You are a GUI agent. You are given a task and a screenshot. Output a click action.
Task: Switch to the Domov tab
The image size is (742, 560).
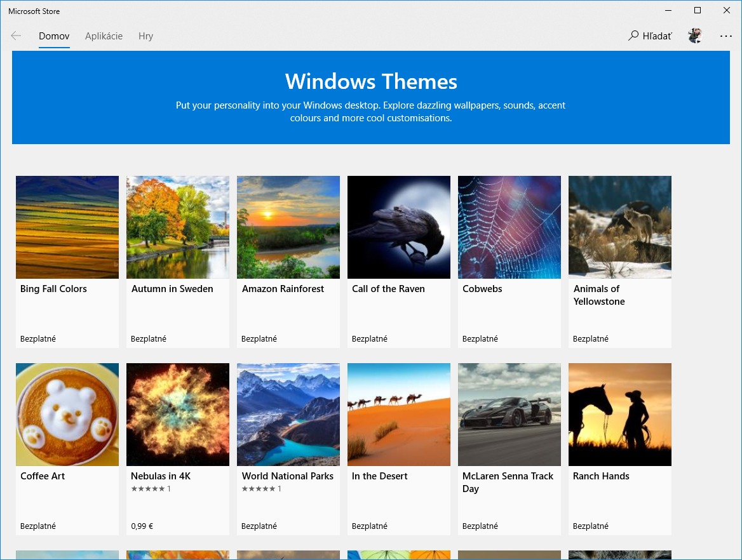(x=54, y=36)
